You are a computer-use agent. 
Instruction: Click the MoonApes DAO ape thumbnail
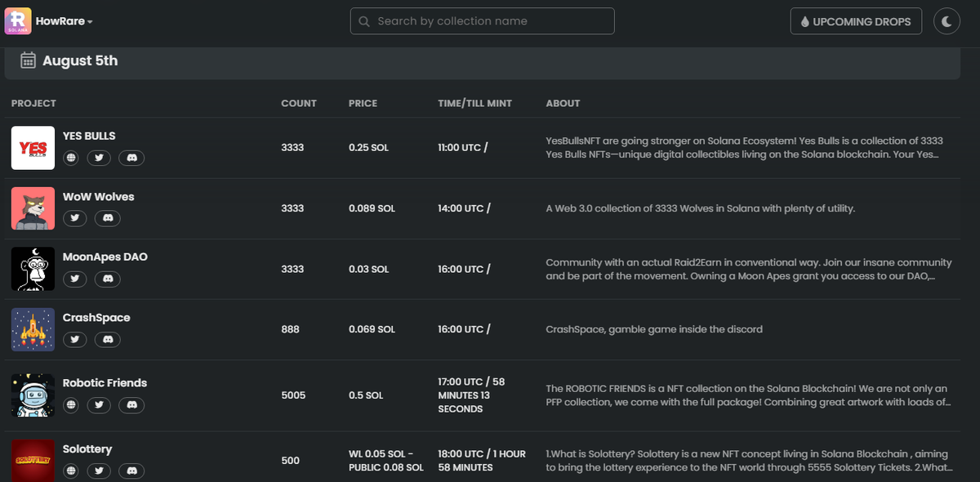click(x=33, y=269)
